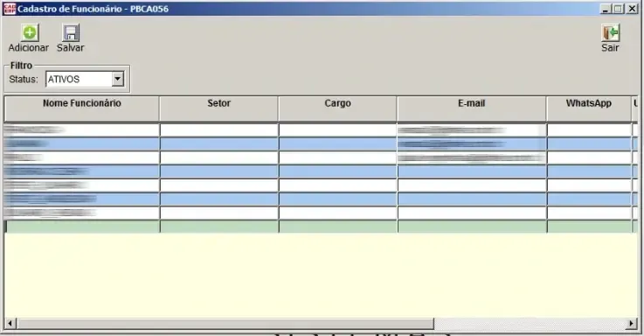
Task: Click the WhatsApp column header
Action: [x=589, y=109]
